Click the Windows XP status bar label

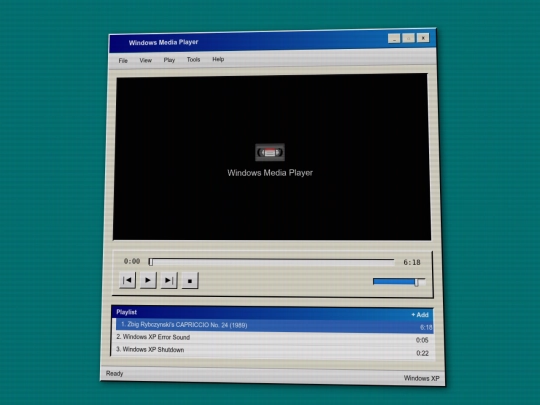point(422,378)
